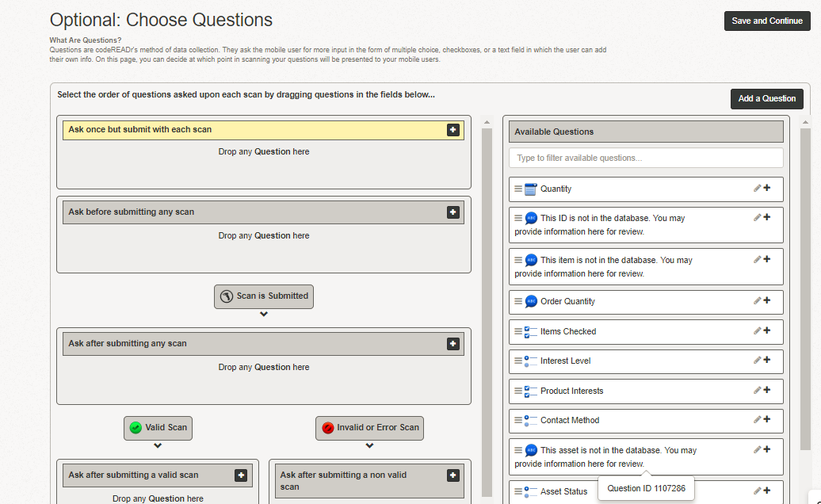Edit the Asset Status question

pyautogui.click(x=757, y=491)
